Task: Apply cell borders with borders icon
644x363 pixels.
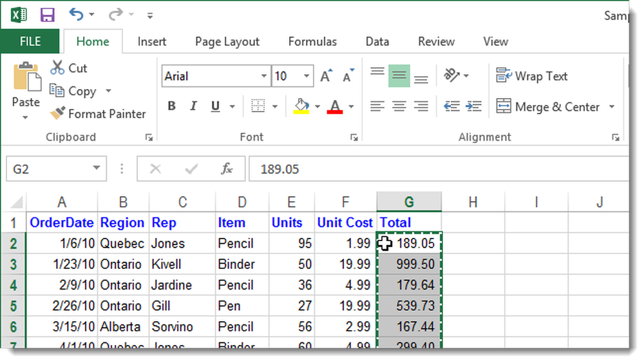Action: 258,106
